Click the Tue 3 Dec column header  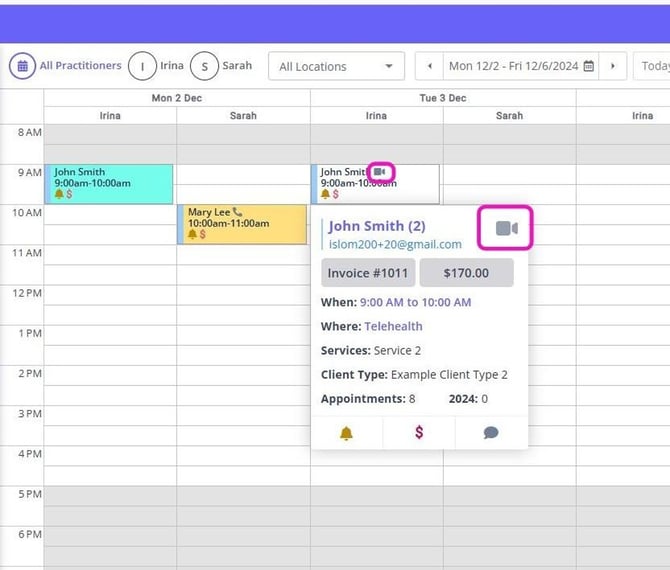coord(443,98)
